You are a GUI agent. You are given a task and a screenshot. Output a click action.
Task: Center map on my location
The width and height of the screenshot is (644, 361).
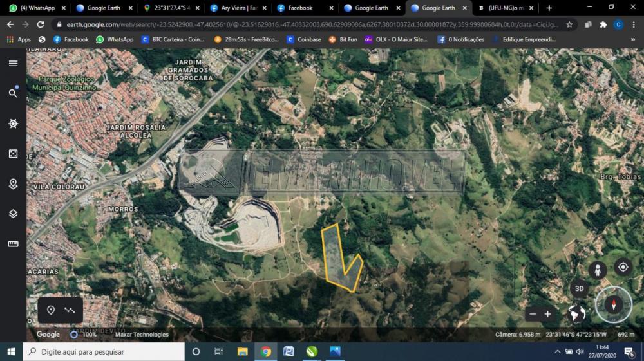tap(623, 266)
